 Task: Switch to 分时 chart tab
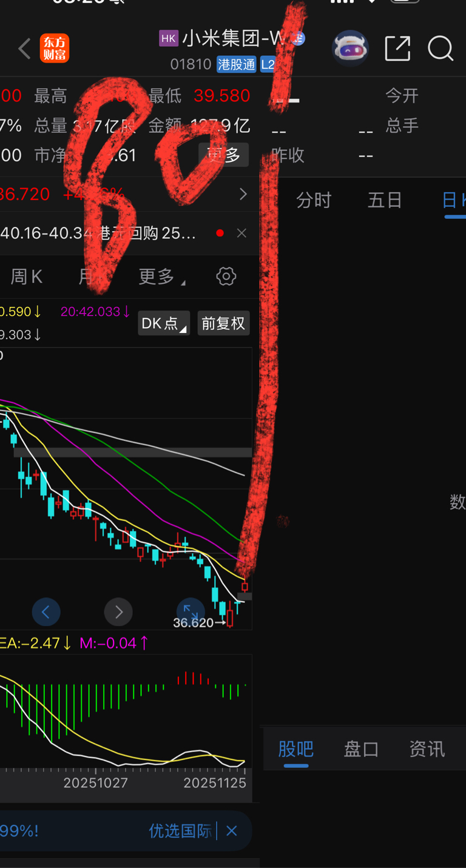click(x=314, y=200)
